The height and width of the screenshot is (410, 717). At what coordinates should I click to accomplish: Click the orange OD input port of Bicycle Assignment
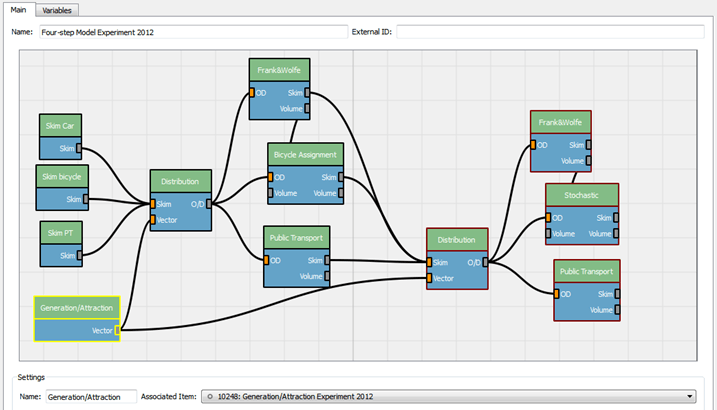[271, 177]
